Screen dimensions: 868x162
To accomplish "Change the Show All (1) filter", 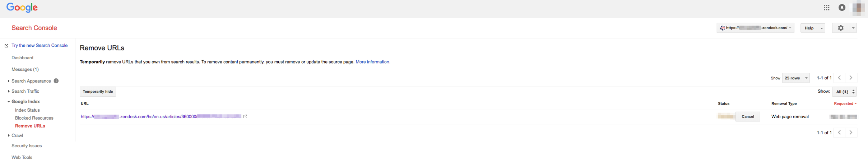I will click(844, 92).
